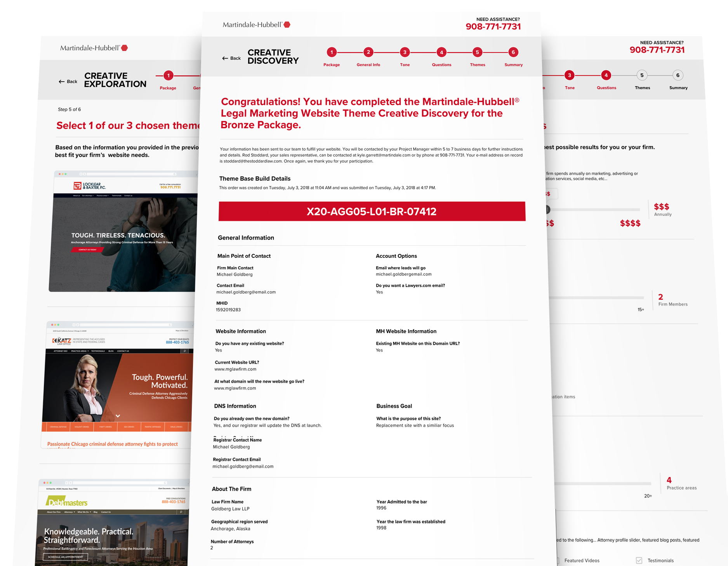Choose the Katz Law Office theme preview
This screenshot has height=566, width=728.
click(118, 385)
